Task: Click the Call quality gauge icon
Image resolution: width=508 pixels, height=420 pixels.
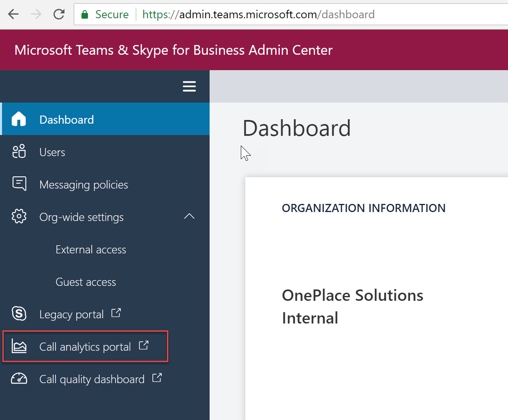Action: pos(19,379)
